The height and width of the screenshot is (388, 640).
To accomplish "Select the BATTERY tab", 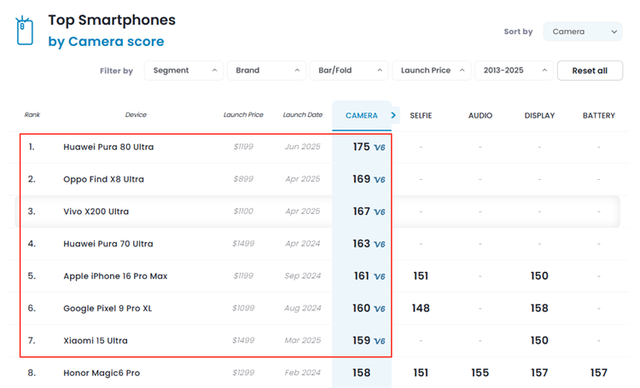I will coord(599,115).
